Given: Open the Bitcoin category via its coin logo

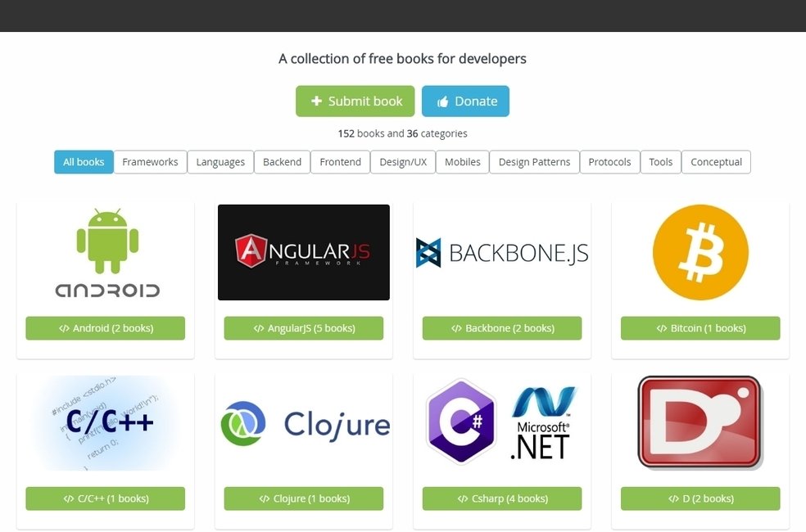Looking at the screenshot, I should coord(700,252).
